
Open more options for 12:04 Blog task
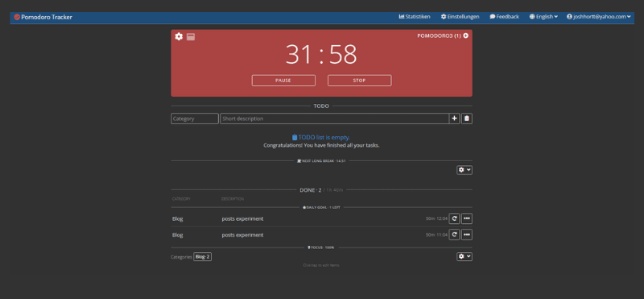pyautogui.click(x=467, y=218)
